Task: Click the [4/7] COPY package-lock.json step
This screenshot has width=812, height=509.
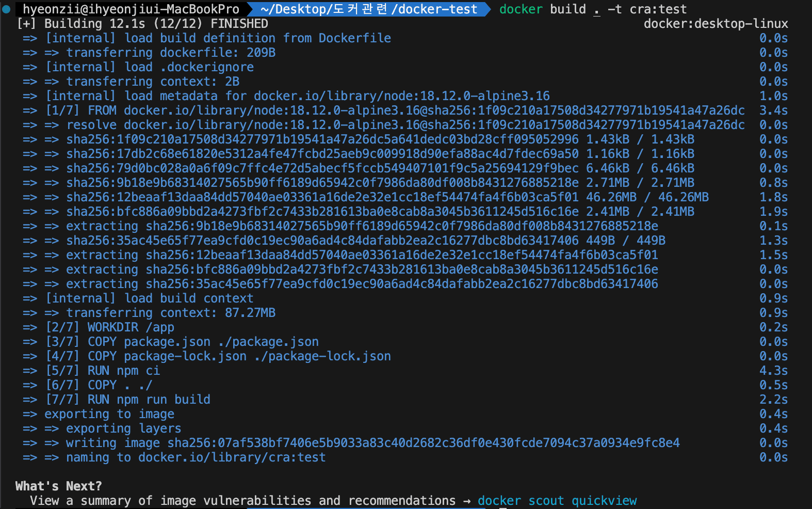Action: (218, 356)
